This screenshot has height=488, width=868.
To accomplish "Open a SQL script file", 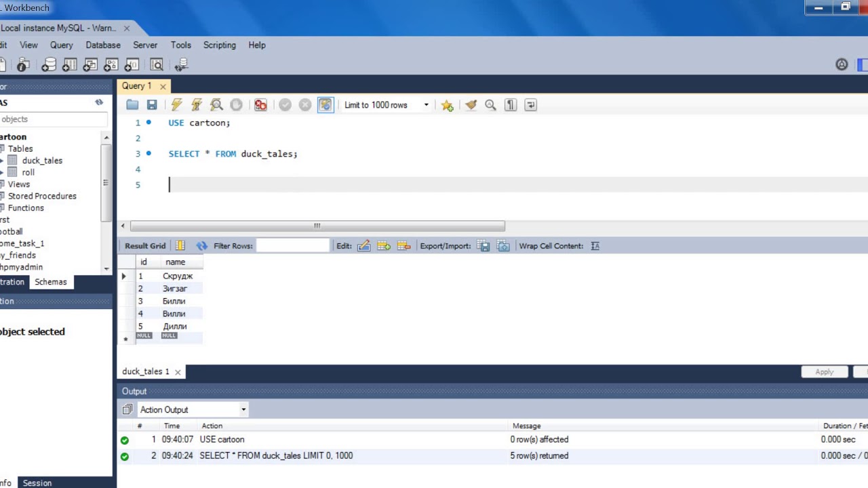I will coord(132,105).
